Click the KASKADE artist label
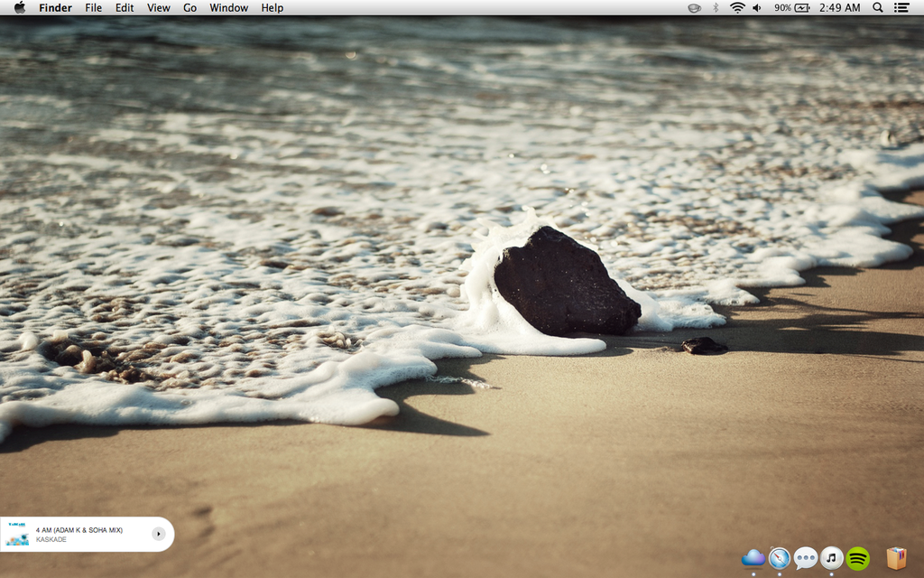Viewport: 924px width, 578px height. pos(51,539)
